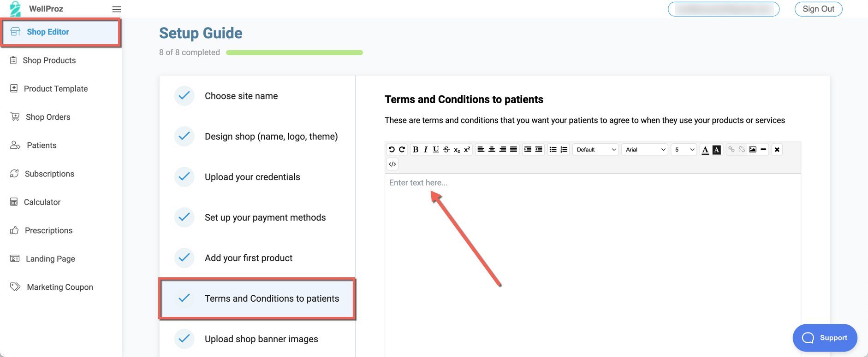
Task: Open the HTML code view
Action: (x=392, y=164)
